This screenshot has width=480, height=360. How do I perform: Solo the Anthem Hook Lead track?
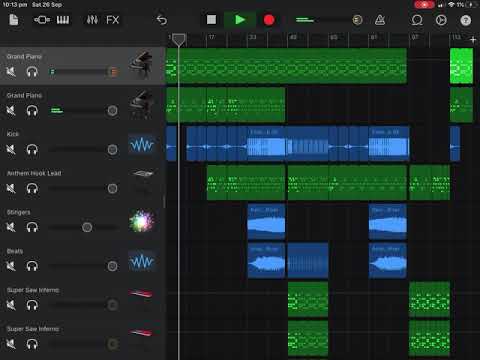click(x=32, y=188)
